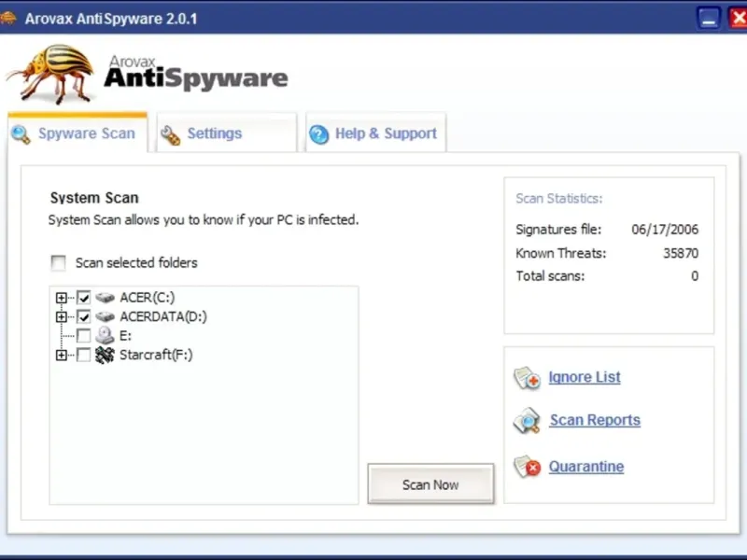
Task: Open the Ignore List link
Action: tap(585, 377)
